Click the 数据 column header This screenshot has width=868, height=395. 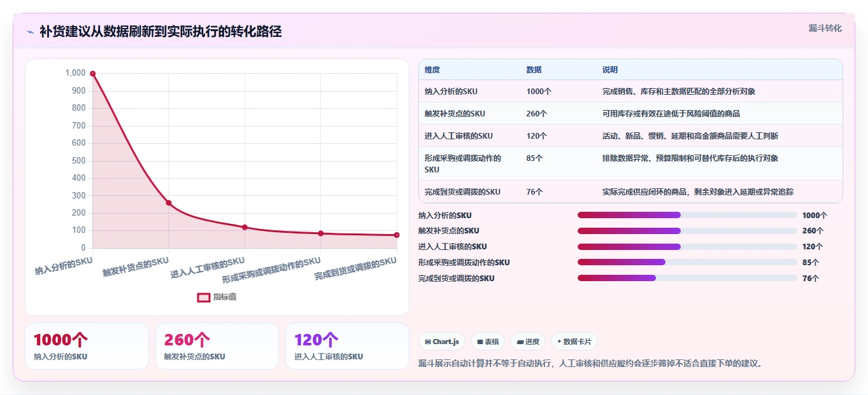[534, 70]
